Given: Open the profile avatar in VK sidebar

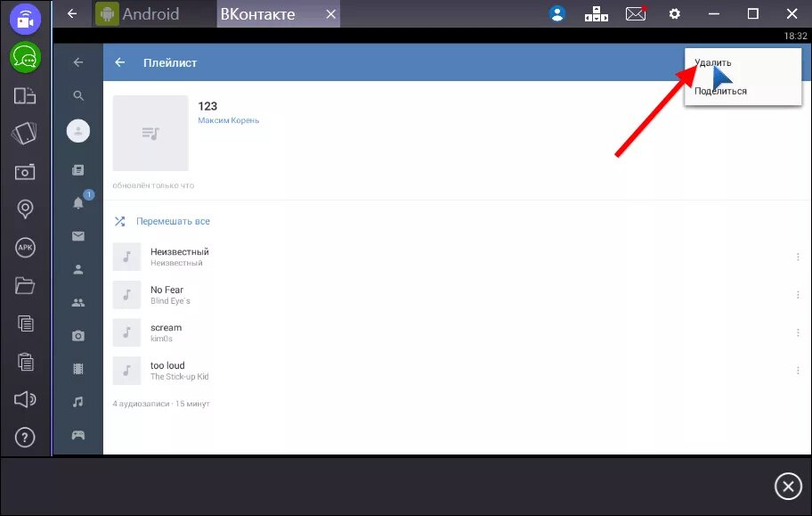Looking at the screenshot, I should tap(78, 131).
